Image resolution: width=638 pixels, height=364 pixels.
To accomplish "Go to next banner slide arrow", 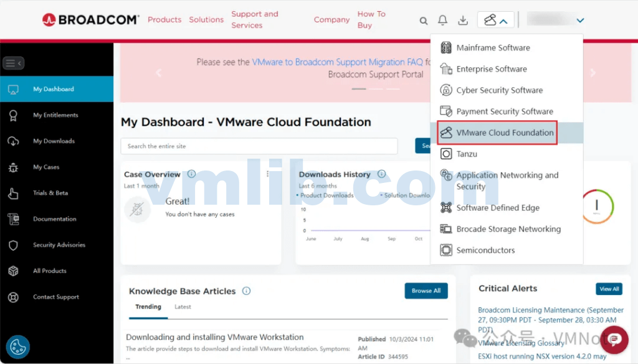I will (593, 73).
